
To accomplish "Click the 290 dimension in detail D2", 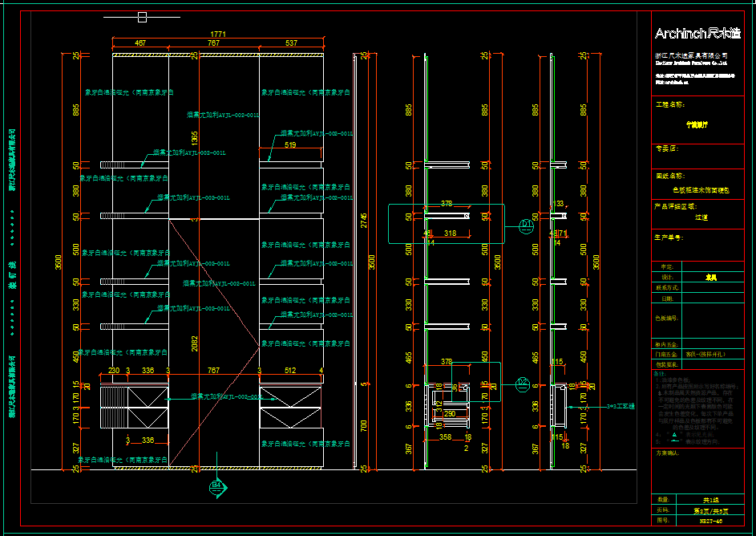I will [450, 414].
